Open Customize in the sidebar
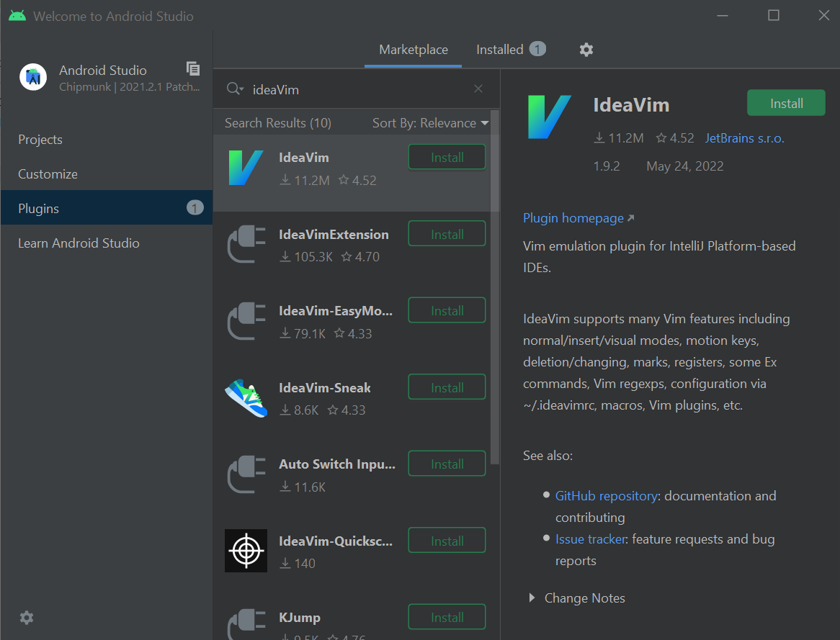Screen dimensions: 840x640 point(48,174)
